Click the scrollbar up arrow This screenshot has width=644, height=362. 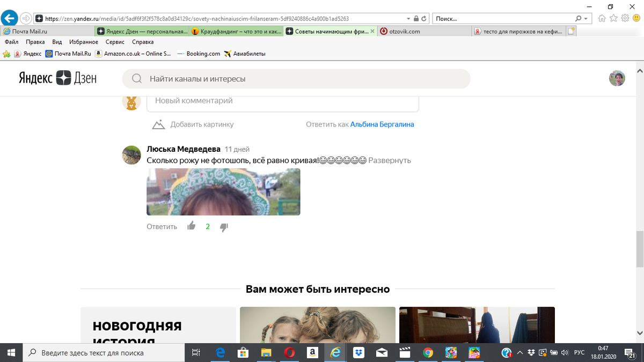[x=640, y=71]
